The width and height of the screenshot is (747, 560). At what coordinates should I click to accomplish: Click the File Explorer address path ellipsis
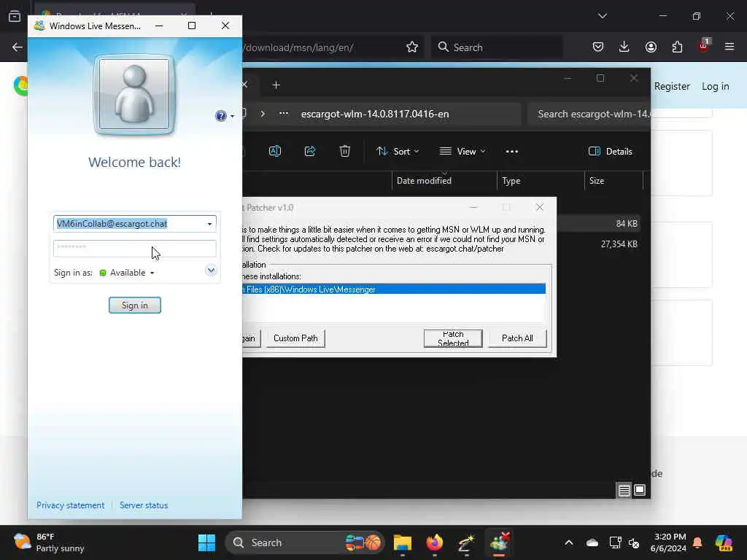coord(284,114)
